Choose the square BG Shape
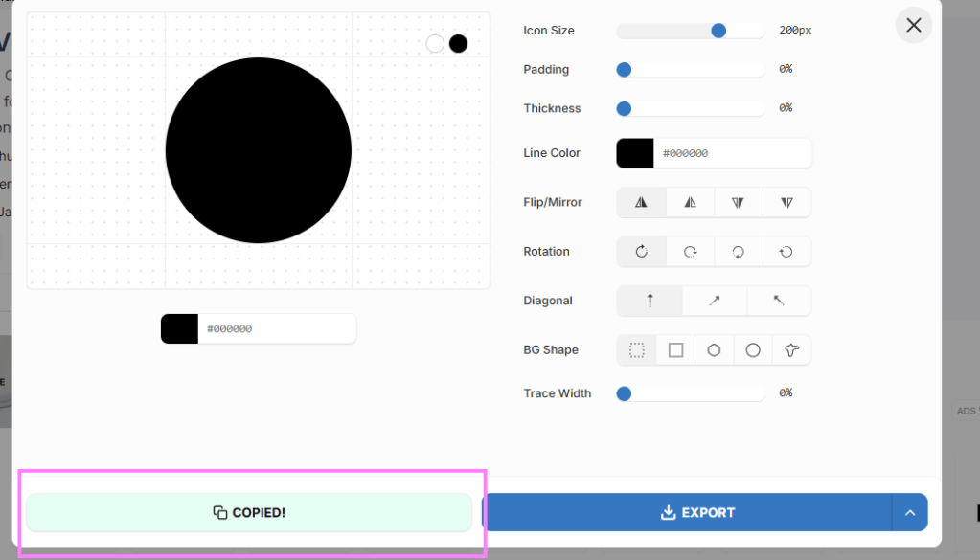Image resolution: width=980 pixels, height=560 pixels. coord(675,350)
